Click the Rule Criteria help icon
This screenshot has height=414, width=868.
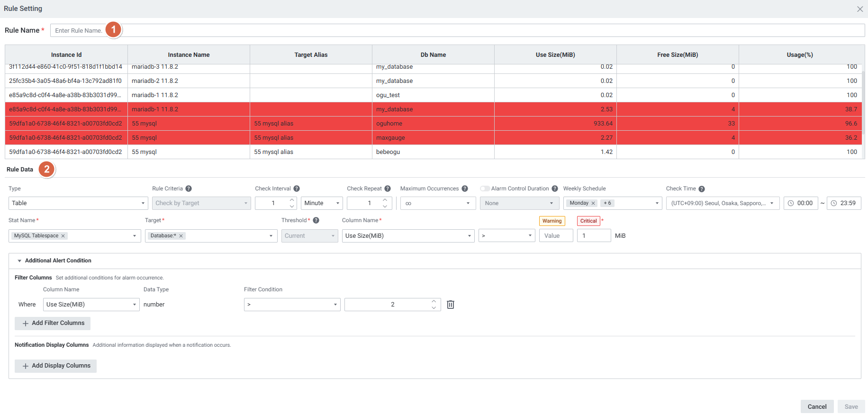pos(189,189)
